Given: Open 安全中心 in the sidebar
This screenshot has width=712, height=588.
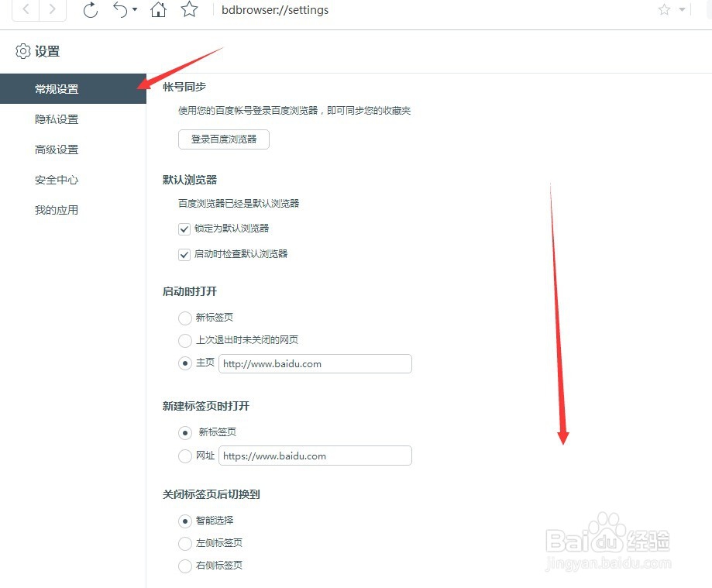Looking at the screenshot, I should [55, 179].
